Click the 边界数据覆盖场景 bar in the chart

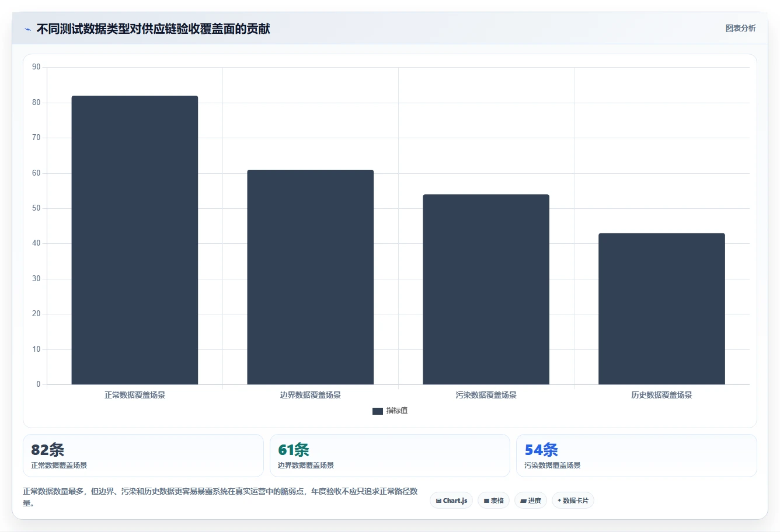point(311,277)
